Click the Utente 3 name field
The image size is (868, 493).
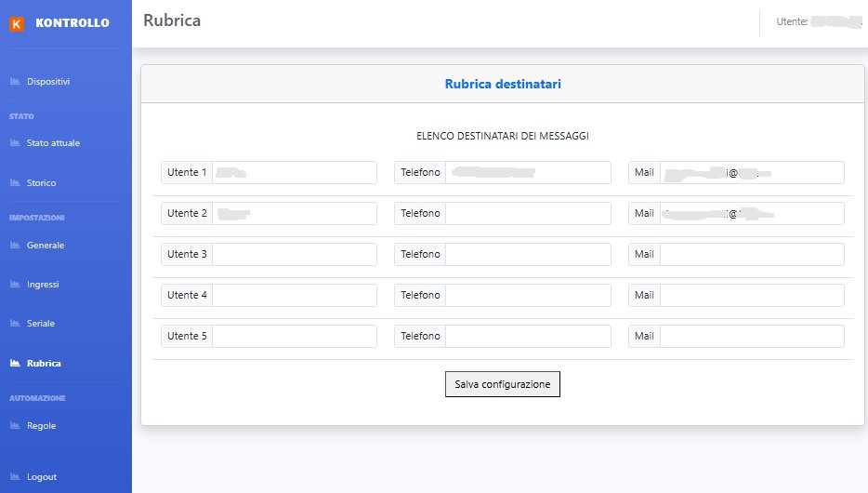[295, 254]
